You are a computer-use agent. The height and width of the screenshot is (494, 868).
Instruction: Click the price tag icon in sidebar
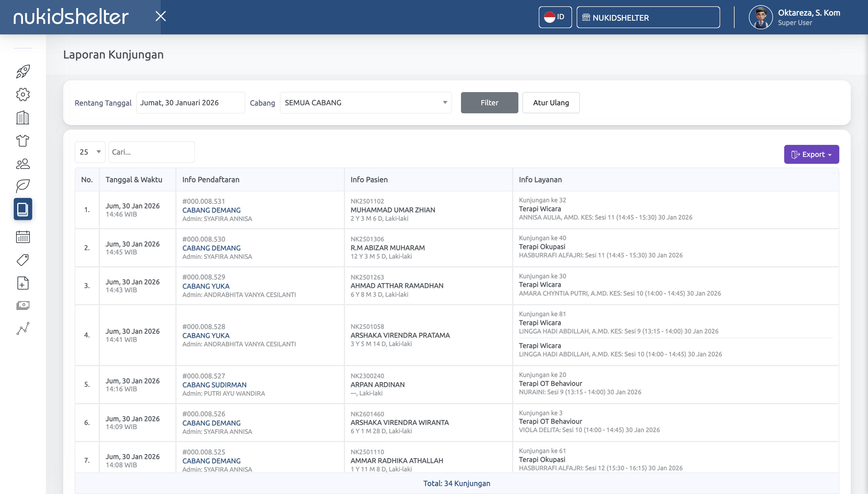23,260
